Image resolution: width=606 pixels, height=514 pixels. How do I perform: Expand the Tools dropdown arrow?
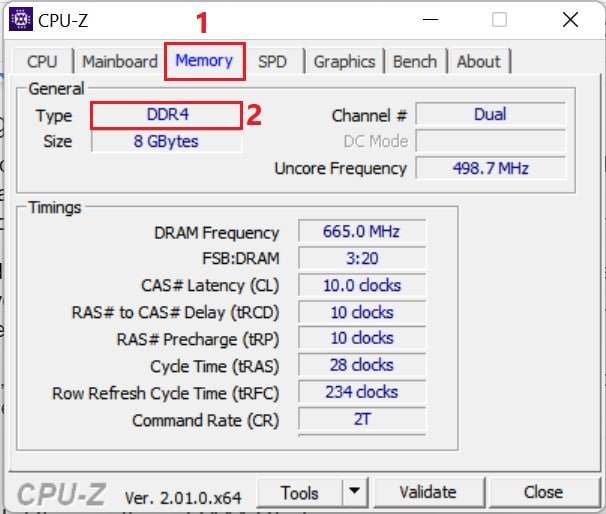tap(354, 492)
